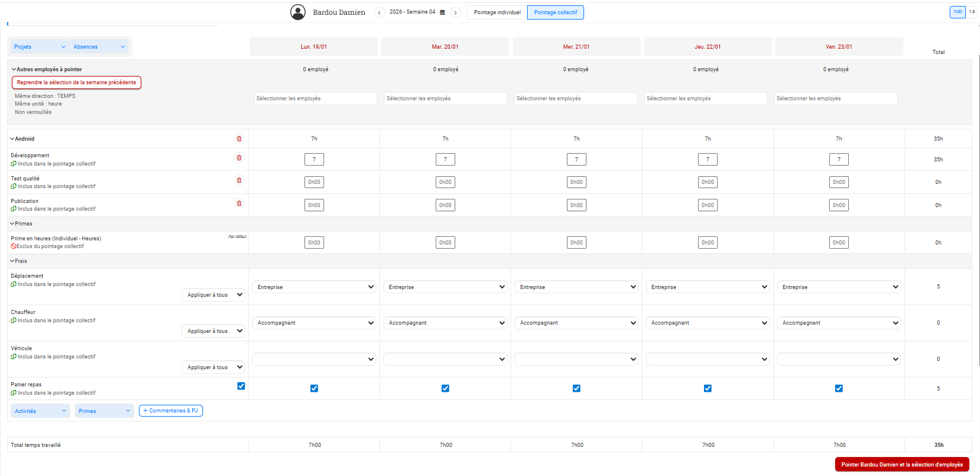
Task: Open the Projets dropdown
Action: 39,47
